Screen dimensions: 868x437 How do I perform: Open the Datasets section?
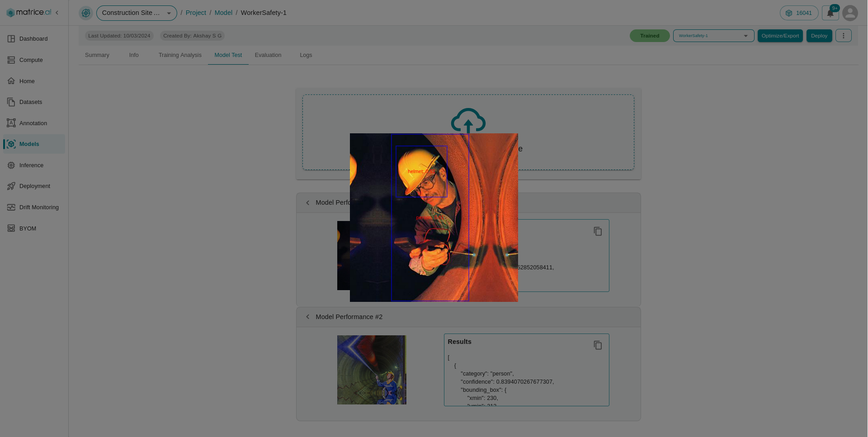(34, 102)
